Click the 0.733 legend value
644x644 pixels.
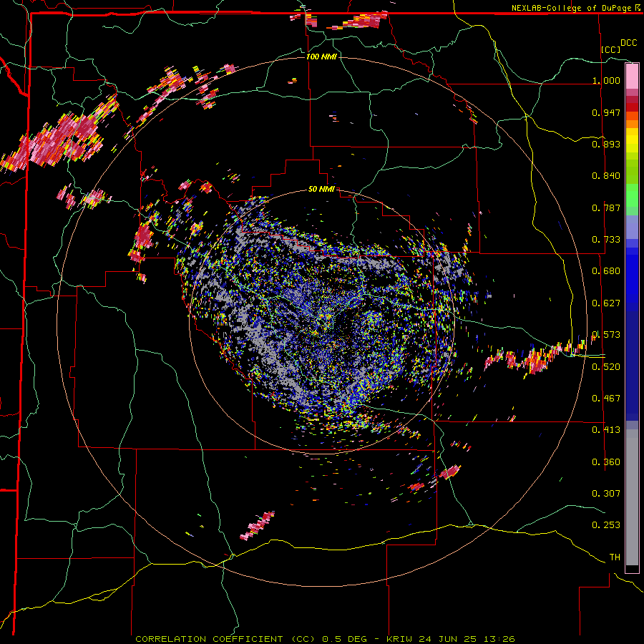606,239
